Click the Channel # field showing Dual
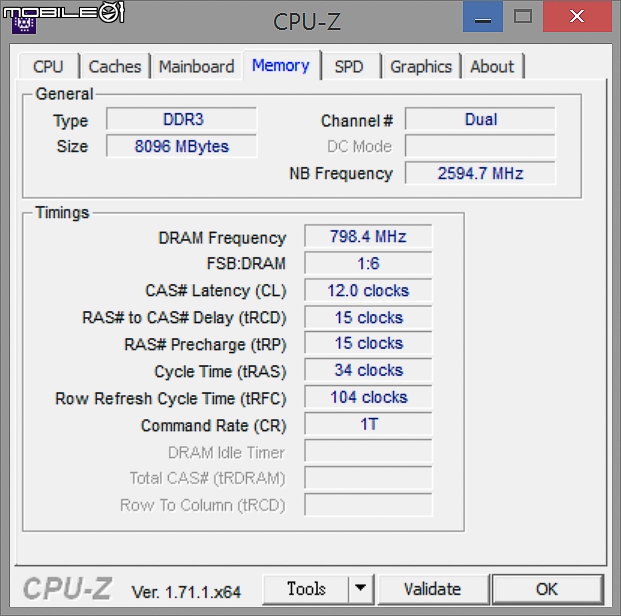The image size is (621, 616). click(480, 119)
